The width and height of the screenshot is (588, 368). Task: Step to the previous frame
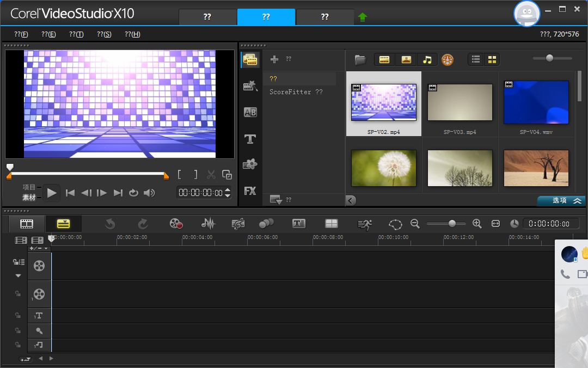(x=86, y=193)
